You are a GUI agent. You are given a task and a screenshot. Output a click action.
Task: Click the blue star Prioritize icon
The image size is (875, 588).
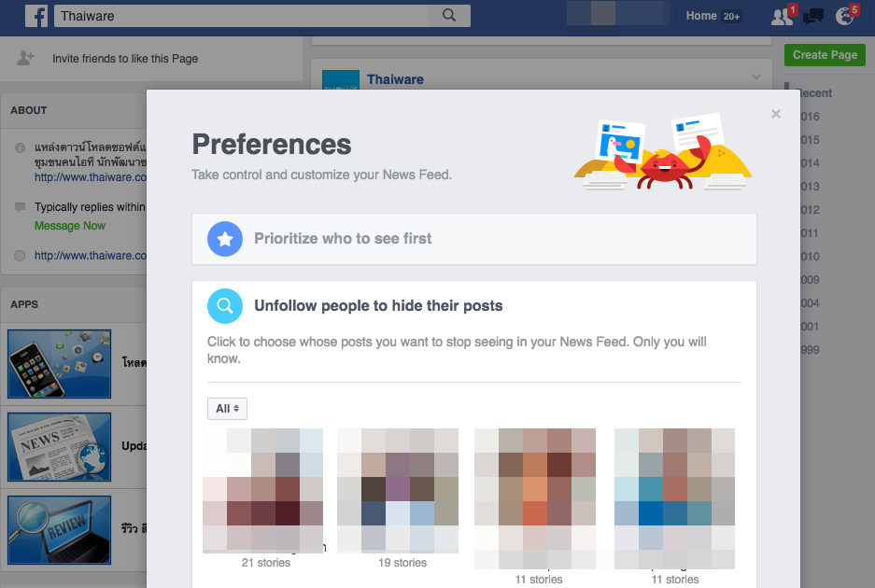pos(225,239)
